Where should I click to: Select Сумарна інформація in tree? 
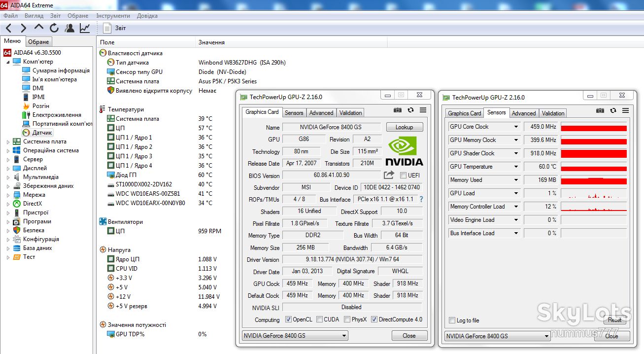pos(61,71)
